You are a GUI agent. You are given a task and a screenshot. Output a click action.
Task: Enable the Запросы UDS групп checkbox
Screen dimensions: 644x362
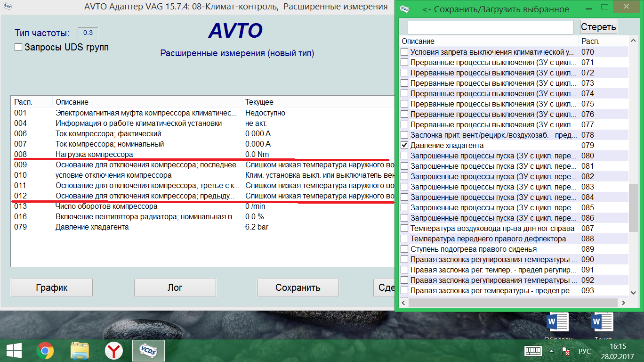pos(18,47)
